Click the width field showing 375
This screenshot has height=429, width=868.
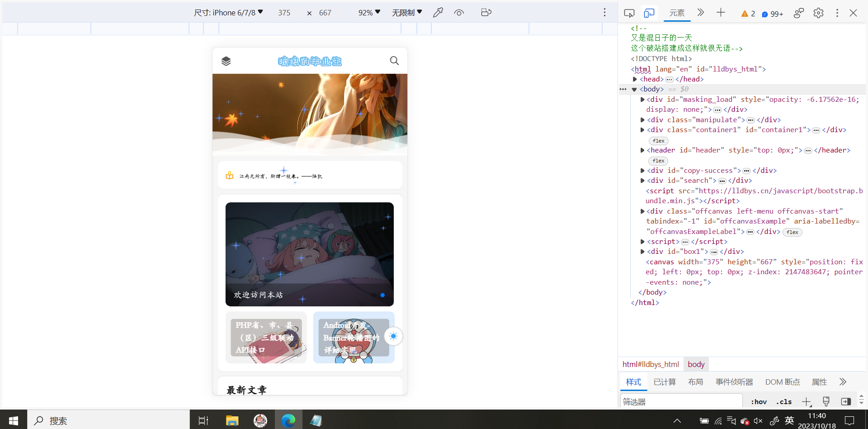pyautogui.click(x=284, y=13)
